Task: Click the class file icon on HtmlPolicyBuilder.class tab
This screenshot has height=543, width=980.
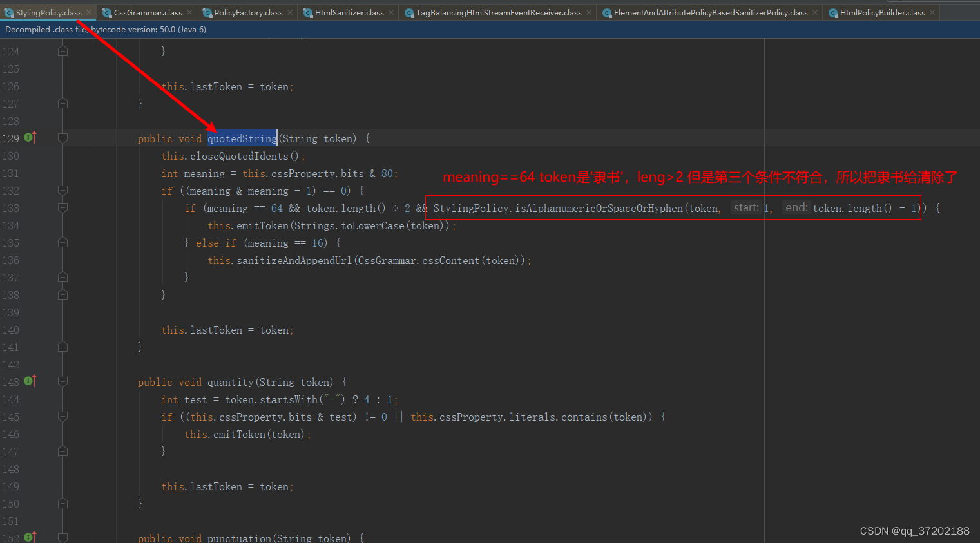Action: [833, 12]
